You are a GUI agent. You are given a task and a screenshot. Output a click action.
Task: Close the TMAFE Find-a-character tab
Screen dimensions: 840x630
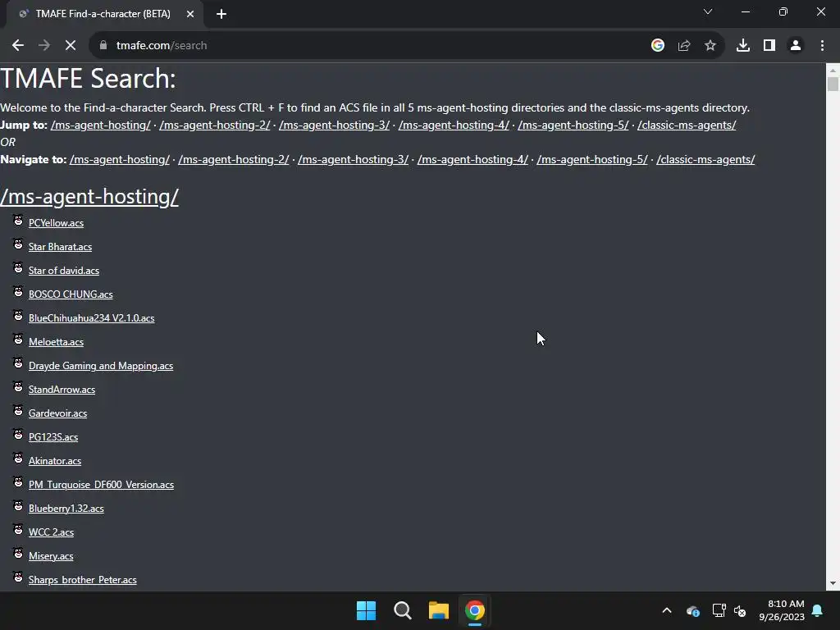click(190, 14)
